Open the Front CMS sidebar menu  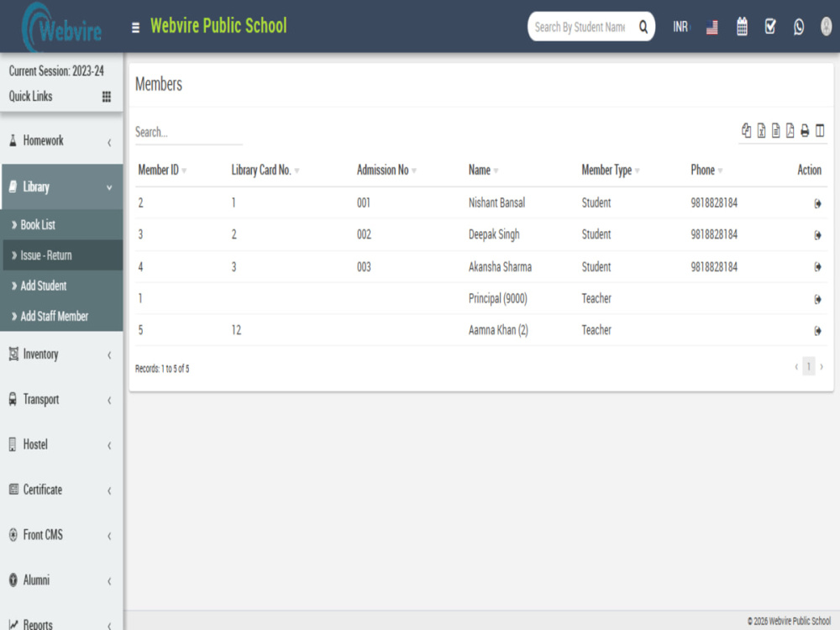[x=62, y=534]
